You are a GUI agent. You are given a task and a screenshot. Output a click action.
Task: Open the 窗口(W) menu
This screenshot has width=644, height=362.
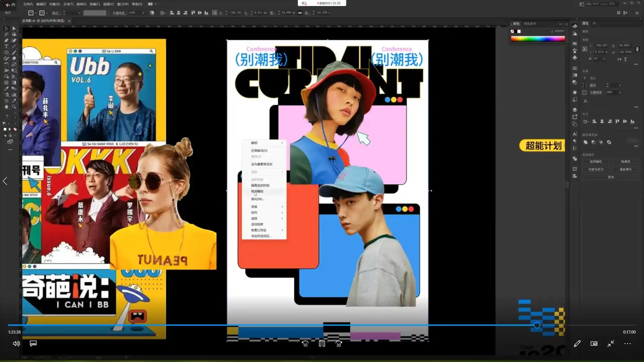click(x=123, y=4)
